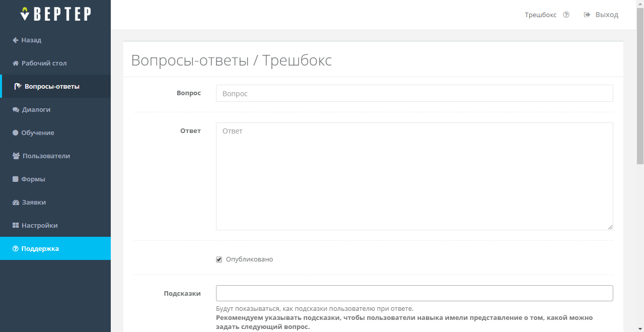Click the heading Вопросы-ответы / Трешбокс
The width and height of the screenshot is (644, 332).
(232, 60)
